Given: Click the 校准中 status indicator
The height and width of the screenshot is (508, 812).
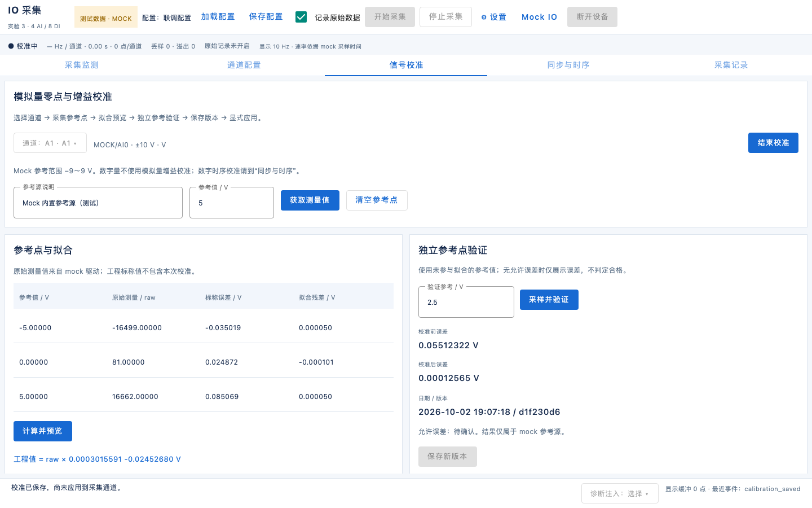Looking at the screenshot, I should [23, 46].
